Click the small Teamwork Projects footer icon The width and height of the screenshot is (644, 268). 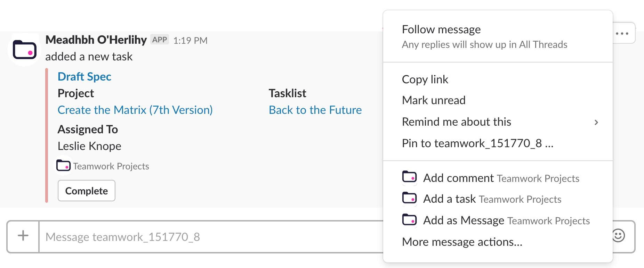(63, 166)
